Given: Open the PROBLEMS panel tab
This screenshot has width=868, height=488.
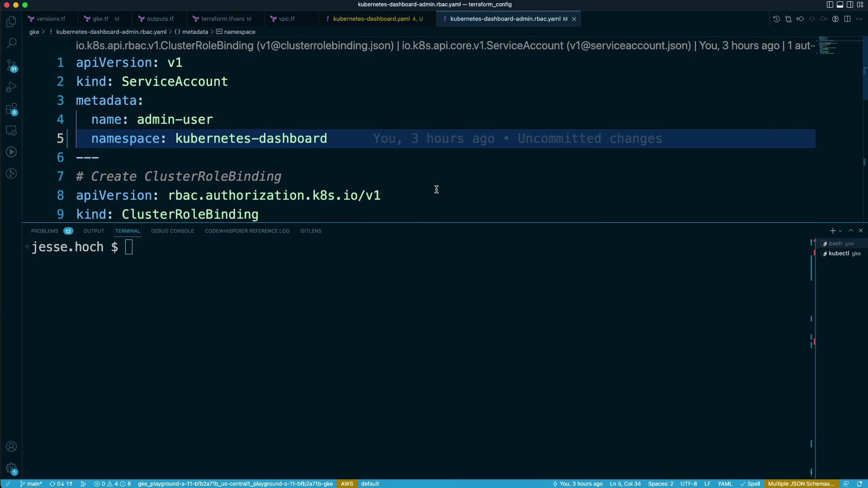Looking at the screenshot, I should (x=44, y=231).
